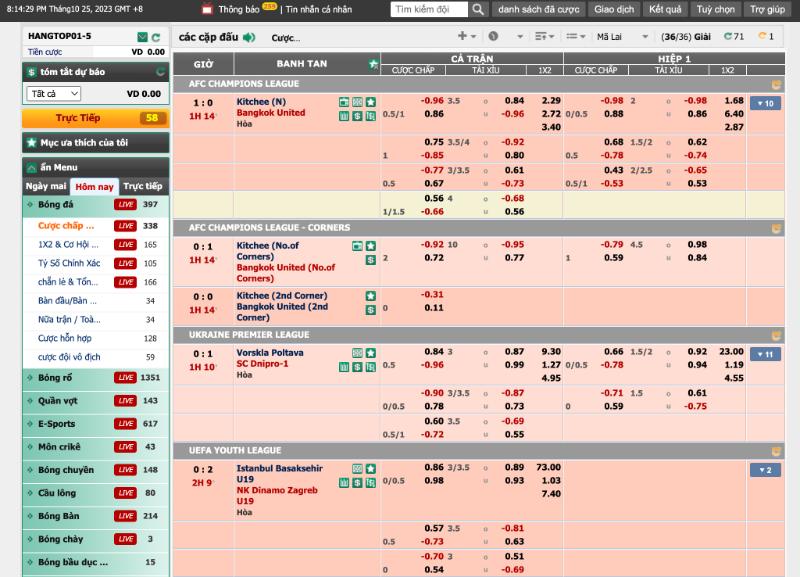Click the Tìm kiếm đội search field

coord(429,10)
